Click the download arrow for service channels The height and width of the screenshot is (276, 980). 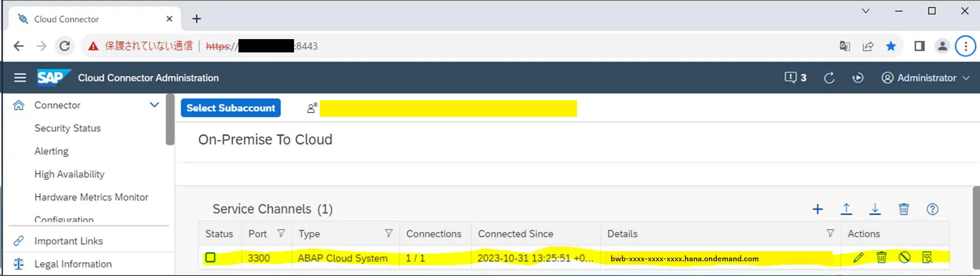[x=875, y=209]
